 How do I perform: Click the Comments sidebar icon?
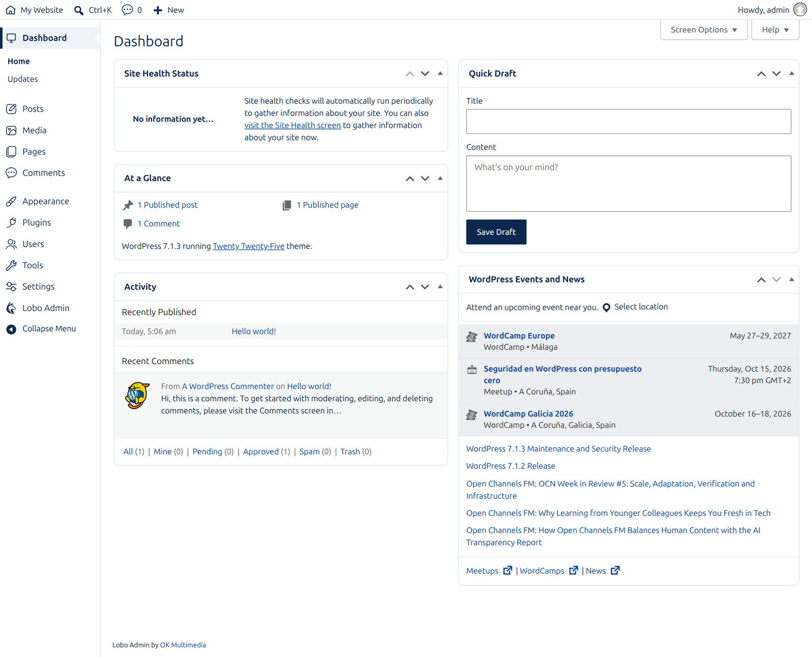11,173
